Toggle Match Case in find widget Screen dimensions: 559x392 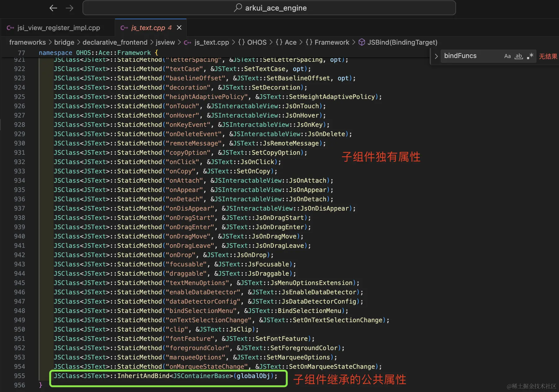click(x=507, y=56)
